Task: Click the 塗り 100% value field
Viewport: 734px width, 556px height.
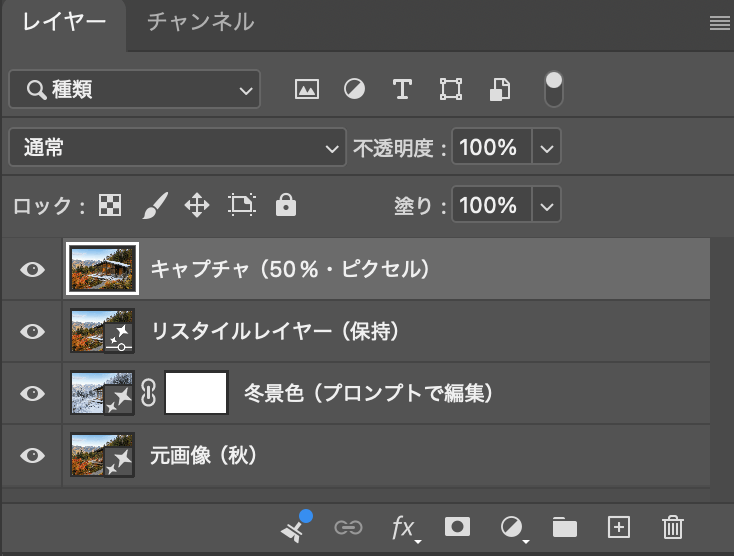Action: point(492,205)
